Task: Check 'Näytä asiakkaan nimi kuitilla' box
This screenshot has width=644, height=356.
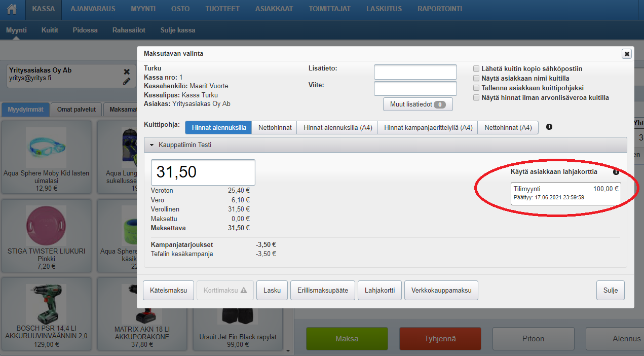Action: (x=476, y=78)
